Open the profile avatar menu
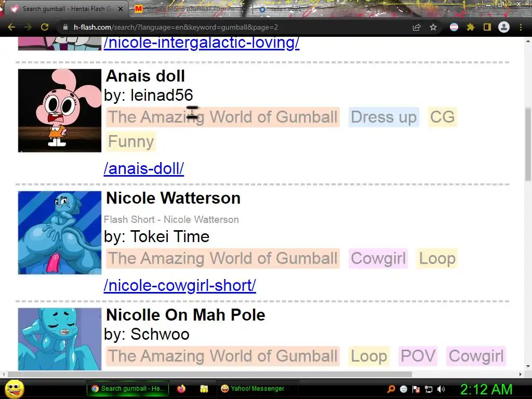 504,27
